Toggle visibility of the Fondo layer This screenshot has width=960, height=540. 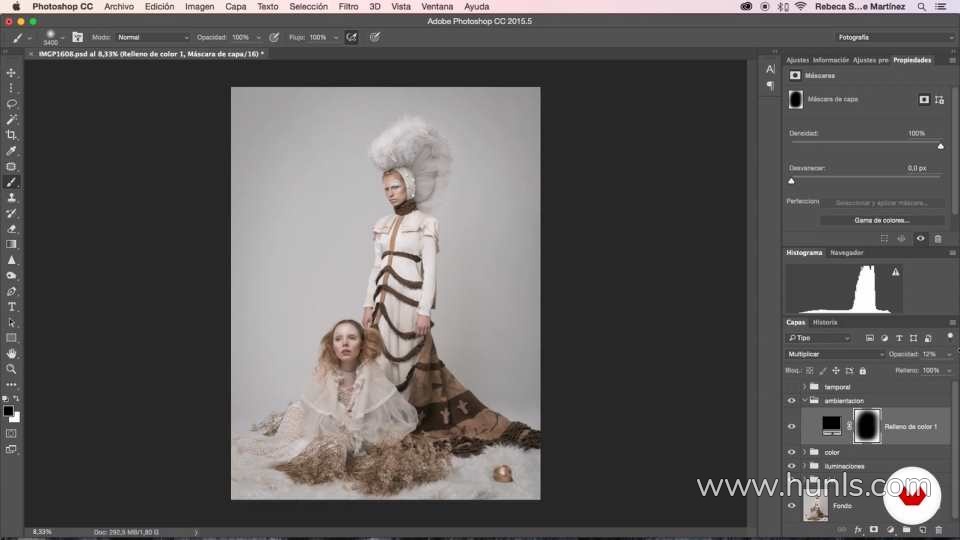tap(791, 506)
